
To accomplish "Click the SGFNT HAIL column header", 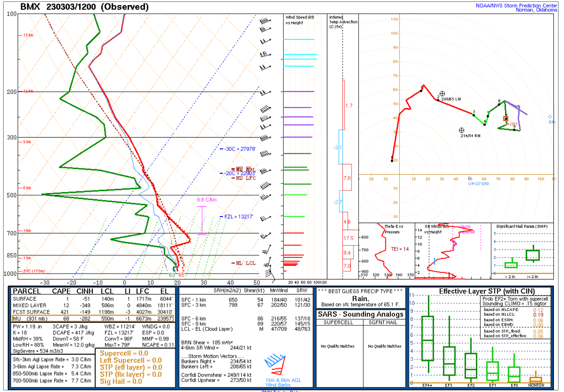I will coord(383,322).
